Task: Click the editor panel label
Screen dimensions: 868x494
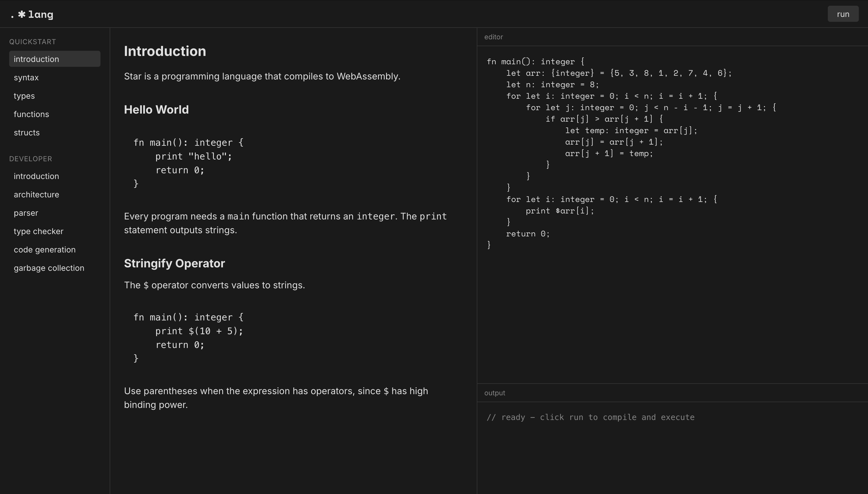Action: [x=493, y=37]
